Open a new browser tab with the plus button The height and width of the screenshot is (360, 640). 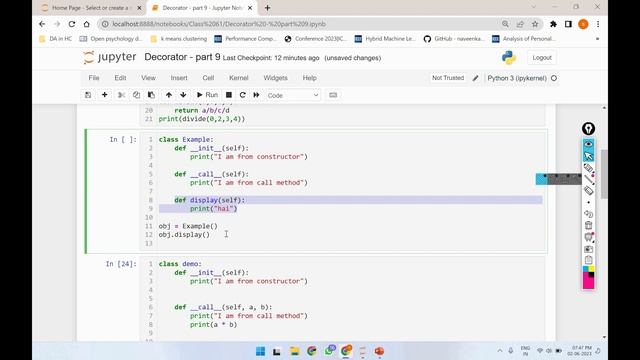click(267, 8)
